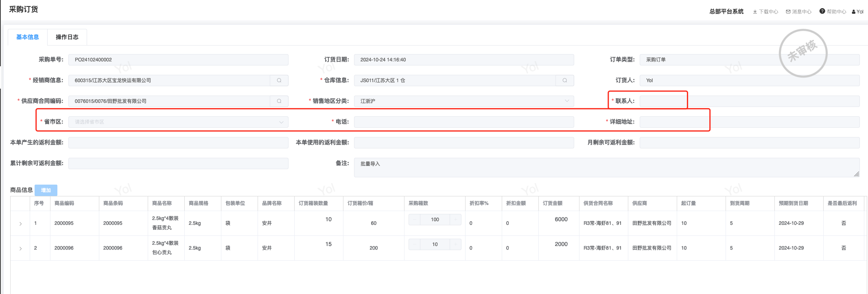The width and height of the screenshot is (868, 294).
Task: Click the Yol user avatar icon
Action: coord(854,12)
